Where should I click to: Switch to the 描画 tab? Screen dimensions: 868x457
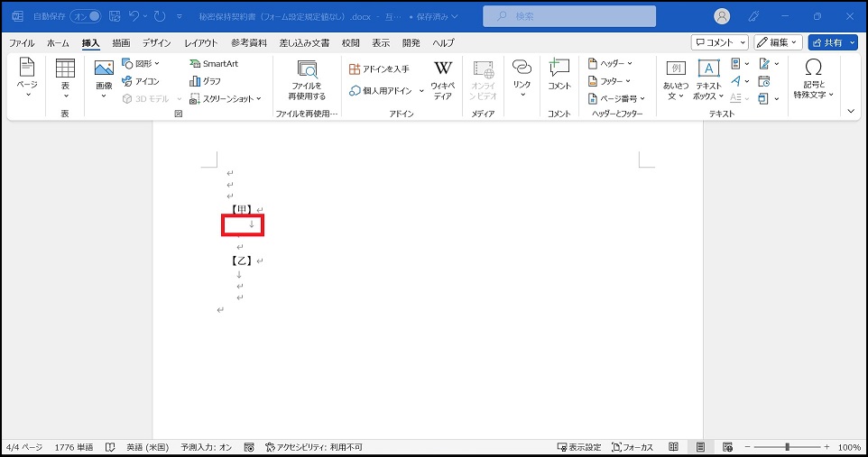pyautogui.click(x=121, y=42)
